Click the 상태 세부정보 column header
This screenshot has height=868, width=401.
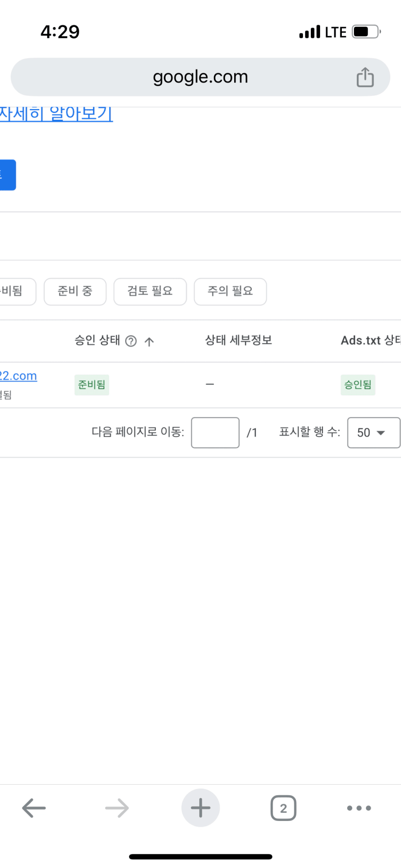pos(239,340)
